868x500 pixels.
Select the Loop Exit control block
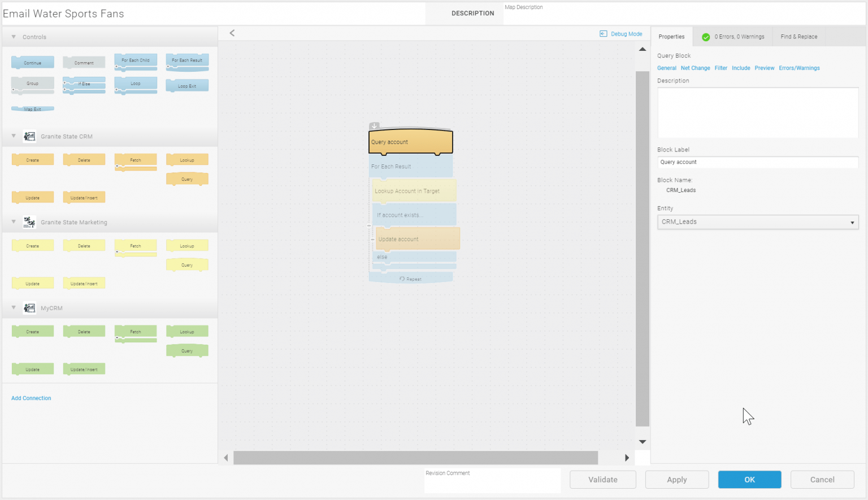click(x=187, y=85)
